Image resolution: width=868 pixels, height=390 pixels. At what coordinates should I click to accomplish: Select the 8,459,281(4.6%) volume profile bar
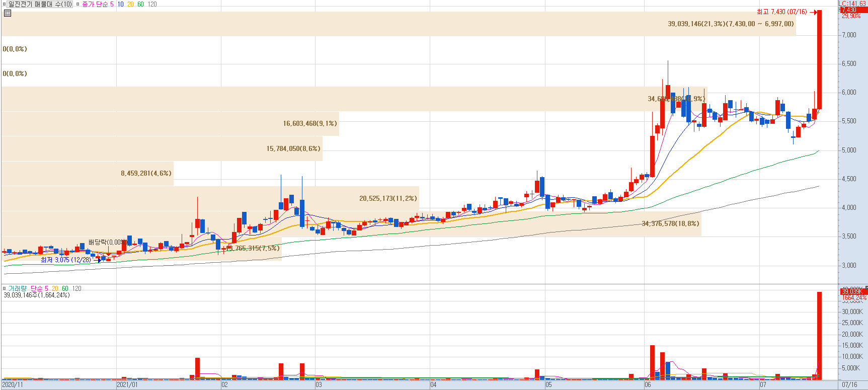coord(88,173)
